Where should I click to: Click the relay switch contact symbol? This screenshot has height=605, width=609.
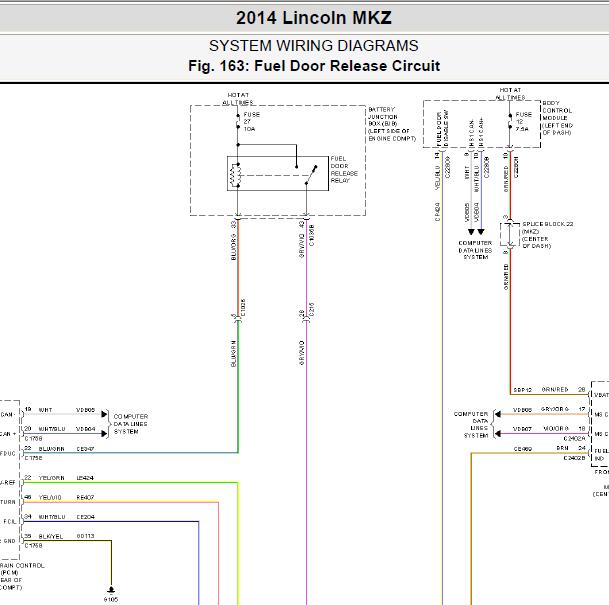point(311,174)
